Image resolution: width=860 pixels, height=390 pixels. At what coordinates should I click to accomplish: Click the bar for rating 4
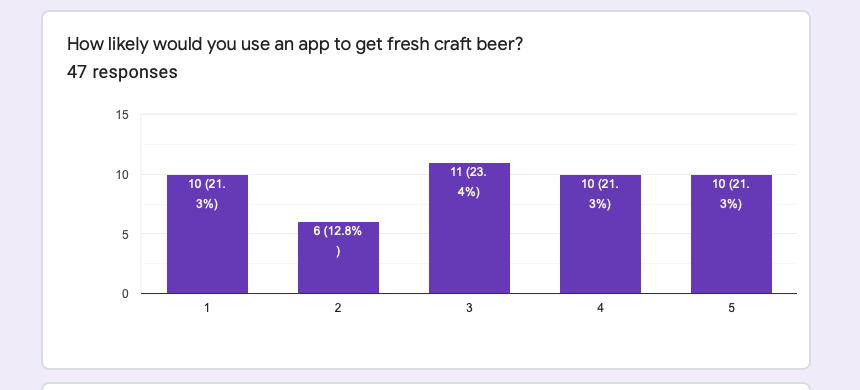pyautogui.click(x=601, y=234)
